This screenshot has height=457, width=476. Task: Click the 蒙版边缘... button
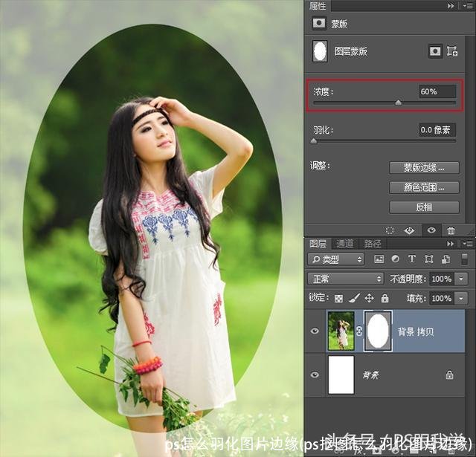click(x=424, y=168)
